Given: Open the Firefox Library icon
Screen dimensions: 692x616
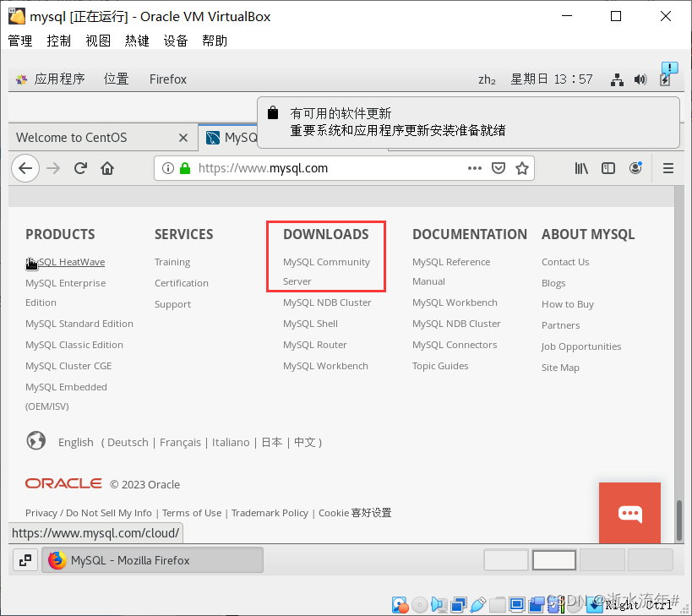Looking at the screenshot, I should point(581,168).
